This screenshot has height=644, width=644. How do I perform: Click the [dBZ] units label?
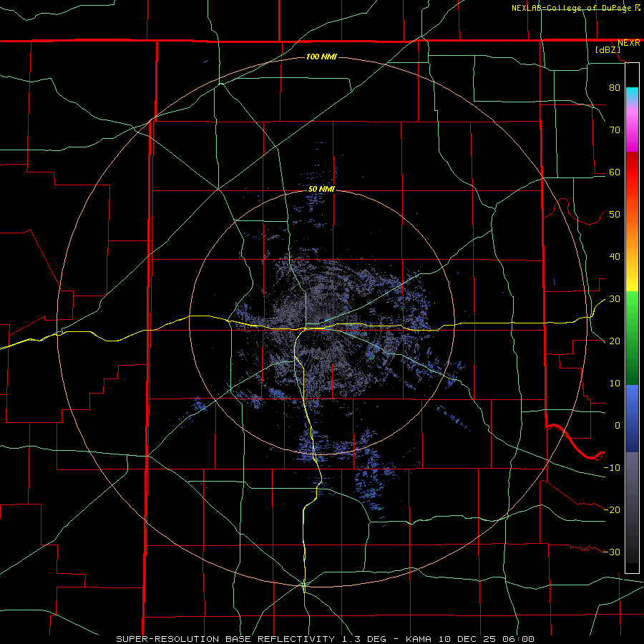[608, 50]
